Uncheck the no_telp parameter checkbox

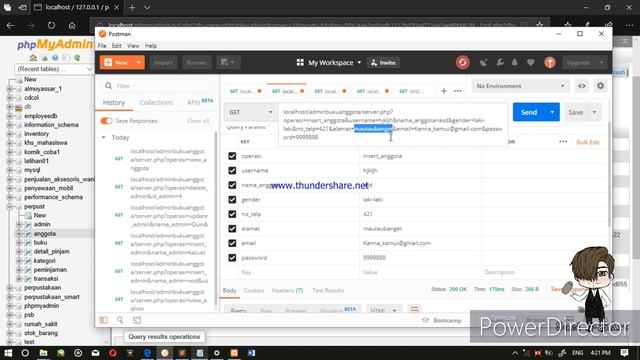[232, 214]
